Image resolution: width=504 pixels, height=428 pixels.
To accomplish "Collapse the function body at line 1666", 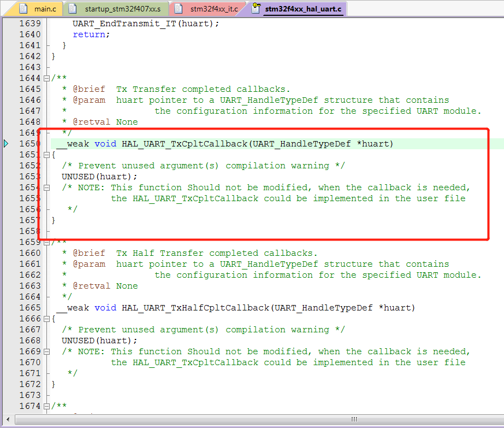I will pos(46,319).
